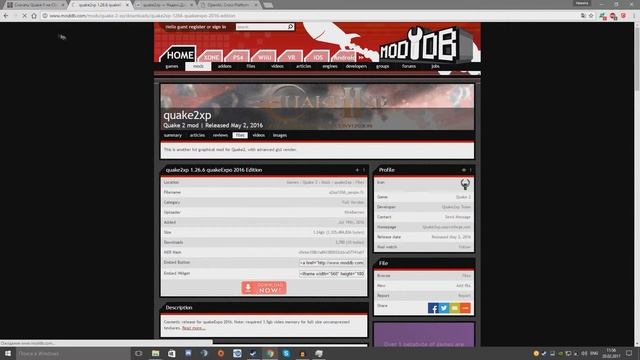Click the Follow link next to Mod watch
Screen dimensions: 640x360
(464, 247)
